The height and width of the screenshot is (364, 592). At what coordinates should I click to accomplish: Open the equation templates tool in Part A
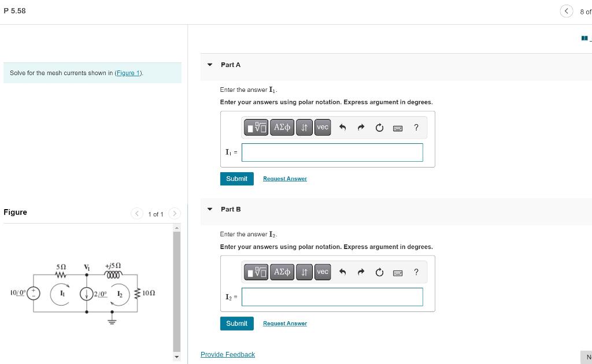click(x=256, y=127)
